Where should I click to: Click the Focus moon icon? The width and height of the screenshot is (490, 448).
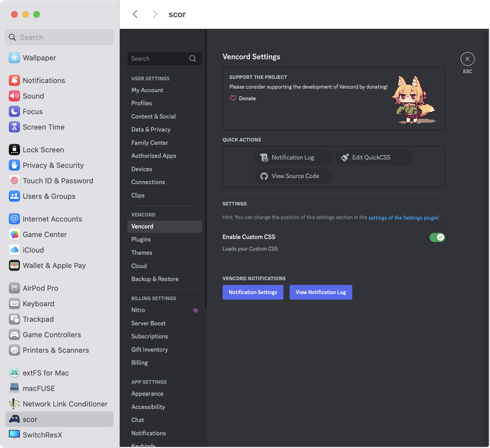[x=14, y=112]
